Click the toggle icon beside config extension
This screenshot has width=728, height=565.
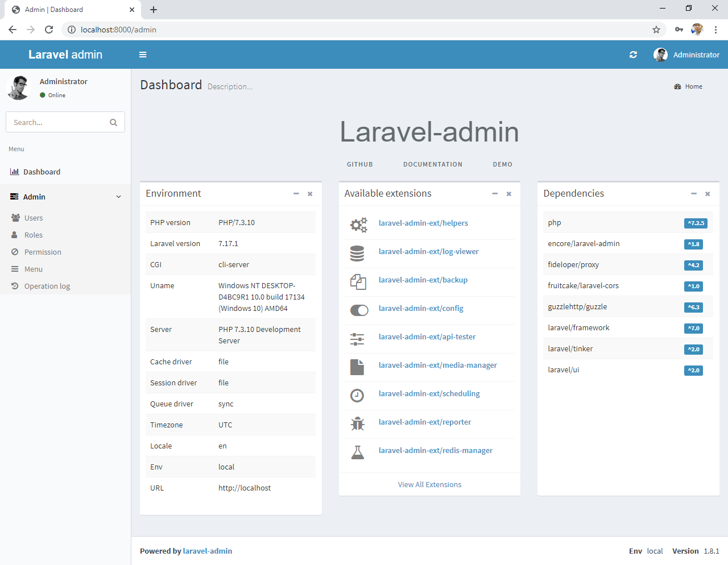(x=359, y=310)
